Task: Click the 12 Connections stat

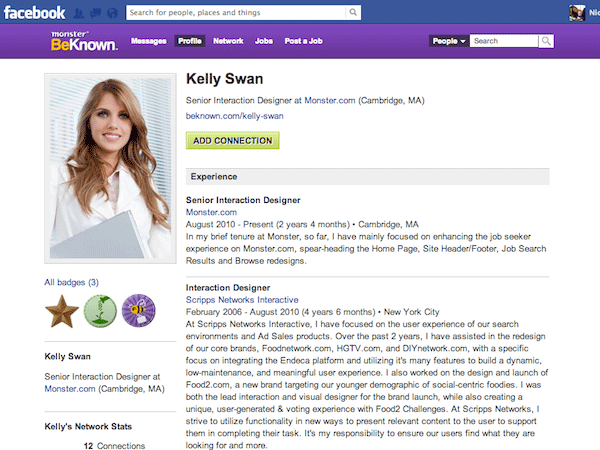Action: click(x=114, y=445)
